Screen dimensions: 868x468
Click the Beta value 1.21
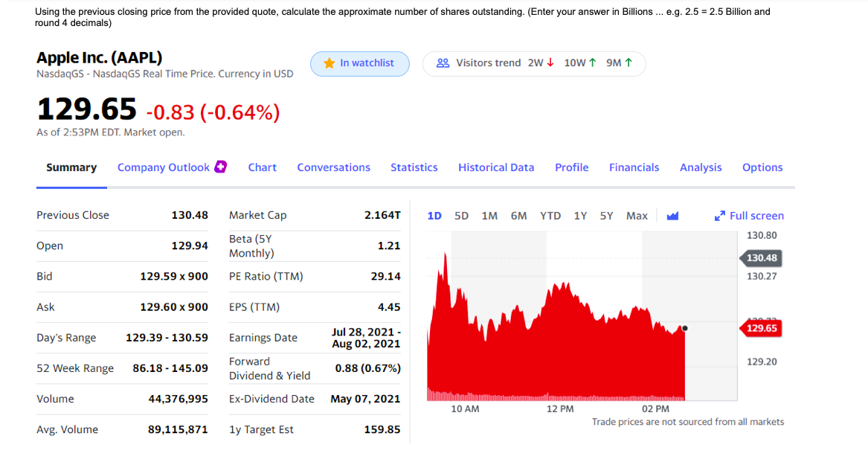coord(389,246)
